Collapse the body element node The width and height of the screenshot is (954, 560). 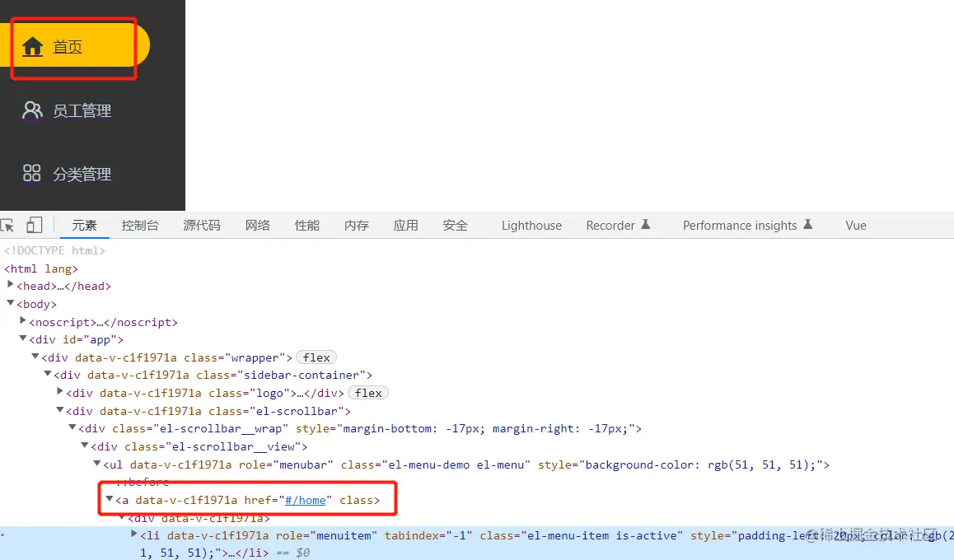[11, 303]
